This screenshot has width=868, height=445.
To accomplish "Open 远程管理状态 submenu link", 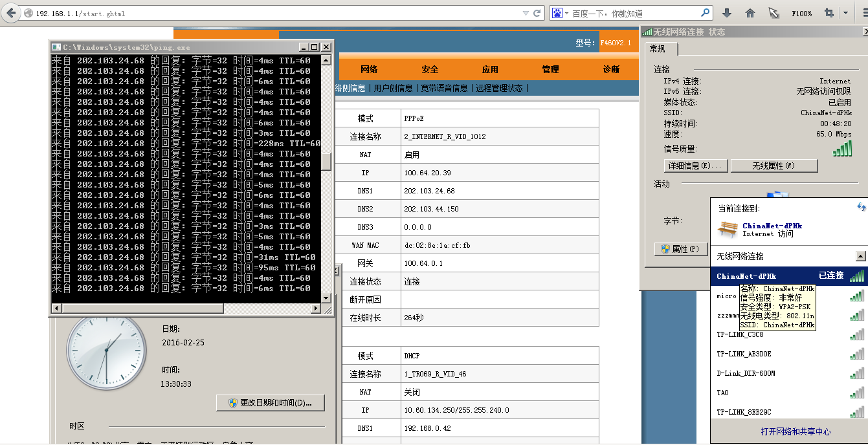I will pyautogui.click(x=499, y=88).
